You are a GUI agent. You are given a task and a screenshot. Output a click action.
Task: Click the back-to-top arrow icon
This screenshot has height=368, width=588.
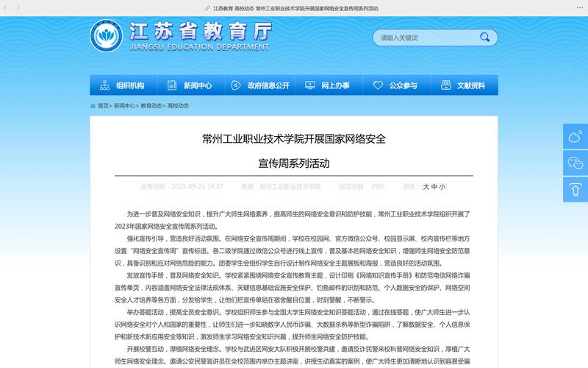[x=575, y=190]
